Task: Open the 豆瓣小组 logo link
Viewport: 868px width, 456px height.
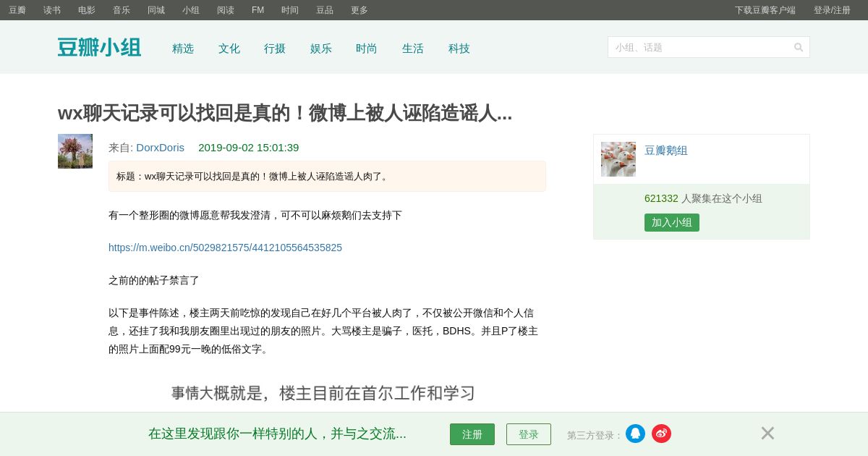Action: (99, 48)
